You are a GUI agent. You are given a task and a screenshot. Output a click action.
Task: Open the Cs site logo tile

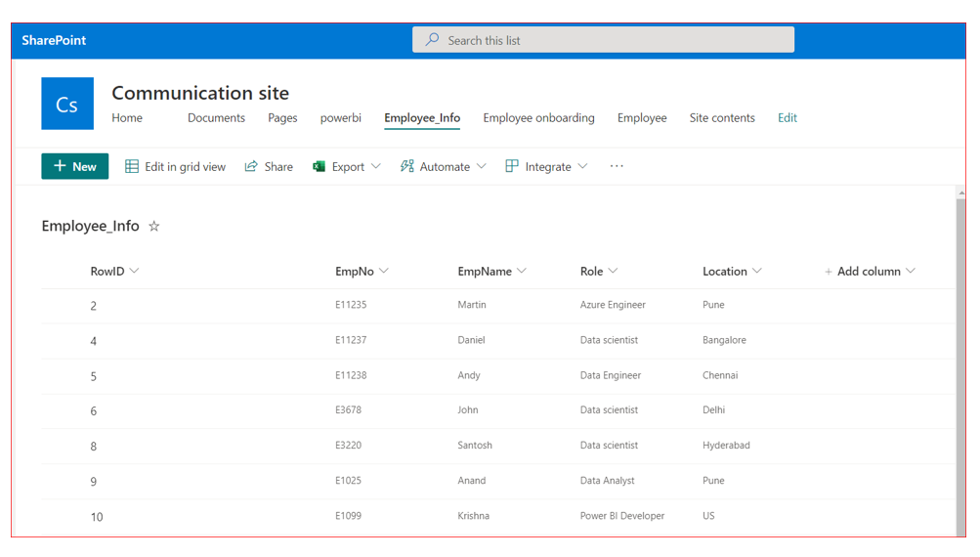(x=67, y=104)
